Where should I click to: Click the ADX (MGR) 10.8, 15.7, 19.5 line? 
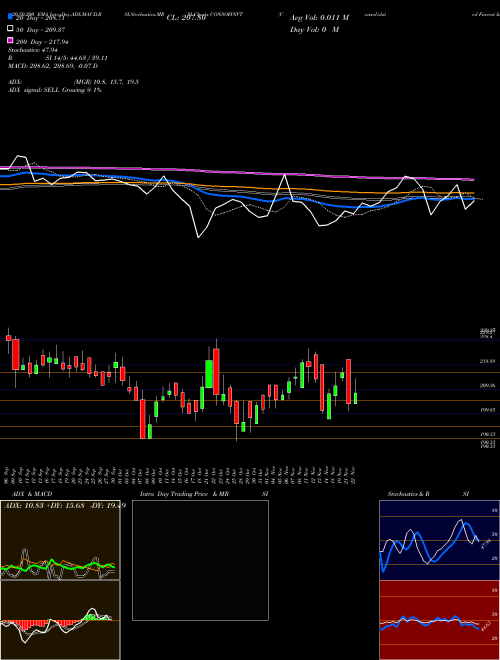pos(73,82)
